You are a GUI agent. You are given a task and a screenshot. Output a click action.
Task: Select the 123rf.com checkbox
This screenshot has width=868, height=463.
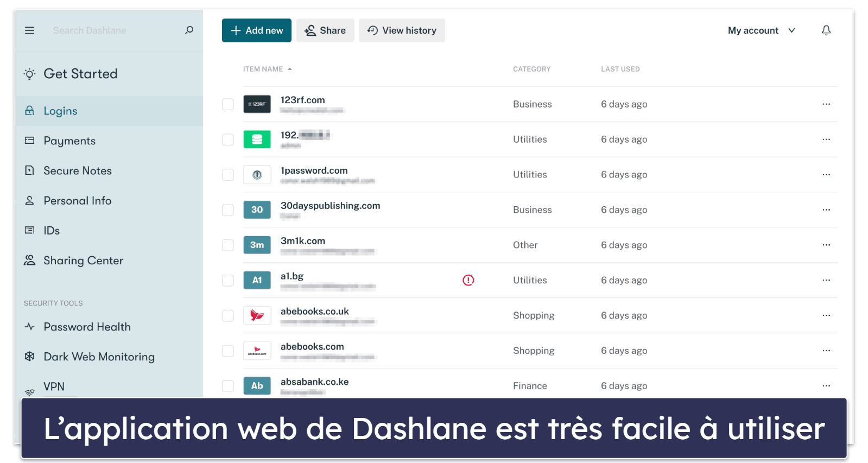(228, 104)
